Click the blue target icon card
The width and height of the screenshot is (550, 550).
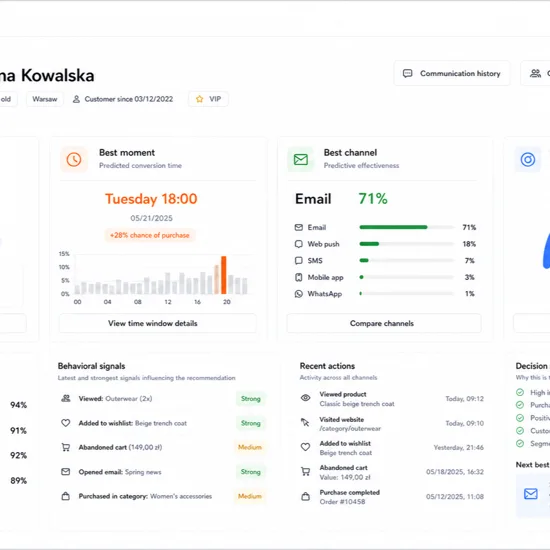pyautogui.click(x=528, y=160)
